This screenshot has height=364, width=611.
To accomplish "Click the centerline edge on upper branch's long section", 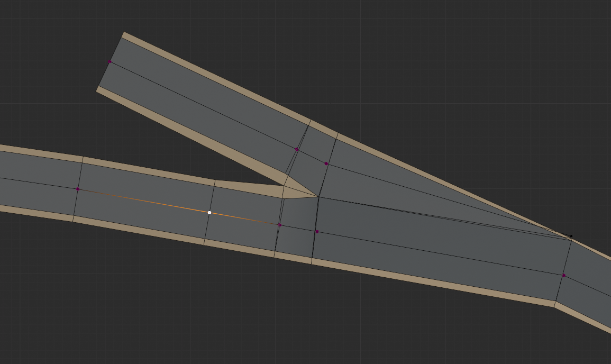I will point(203,105).
